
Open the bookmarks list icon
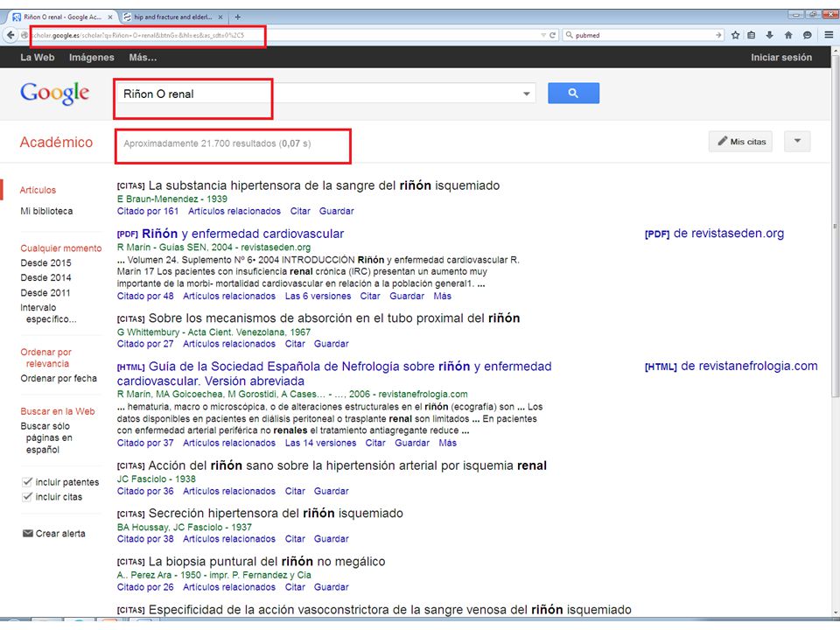pos(752,35)
